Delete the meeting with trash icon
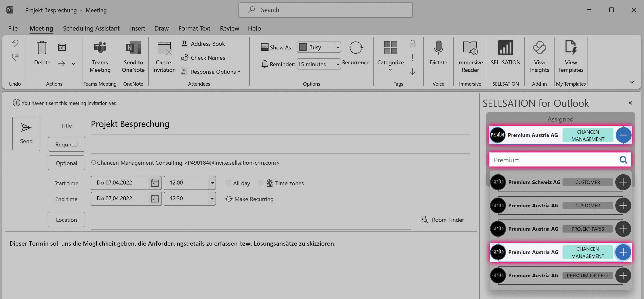Image resolution: width=644 pixels, height=299 pixels. [x=42, y=53]
